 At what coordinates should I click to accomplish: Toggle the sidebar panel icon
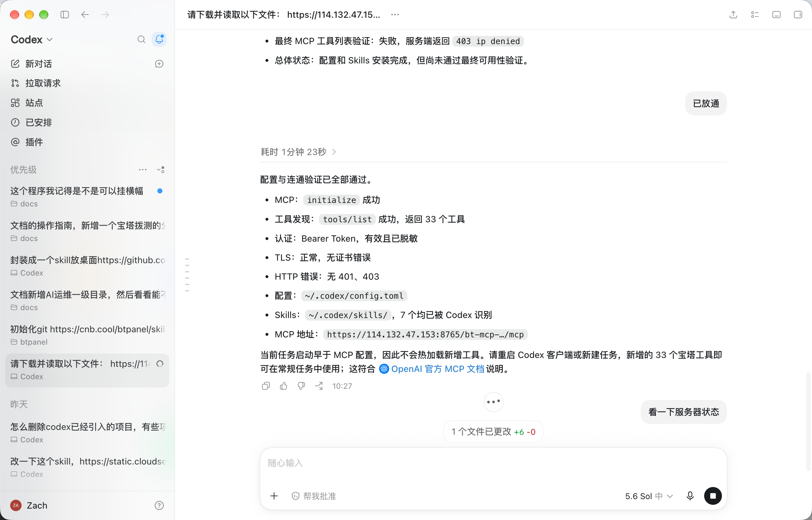[64, 15]
